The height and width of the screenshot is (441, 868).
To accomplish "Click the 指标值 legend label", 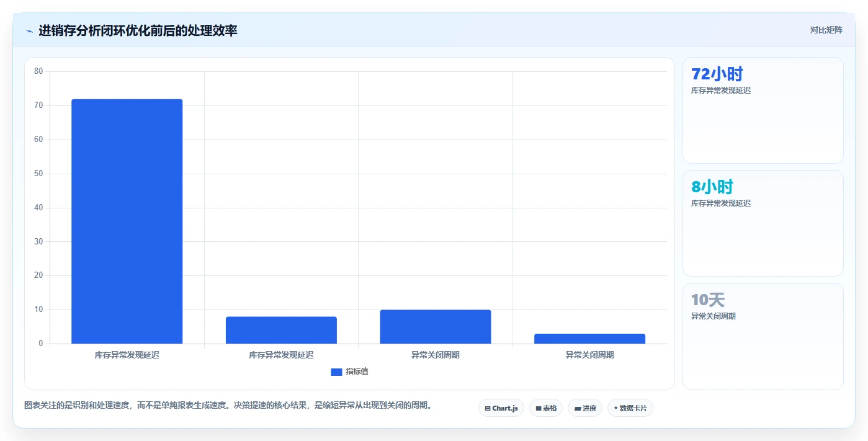I will tap(357, 372).
